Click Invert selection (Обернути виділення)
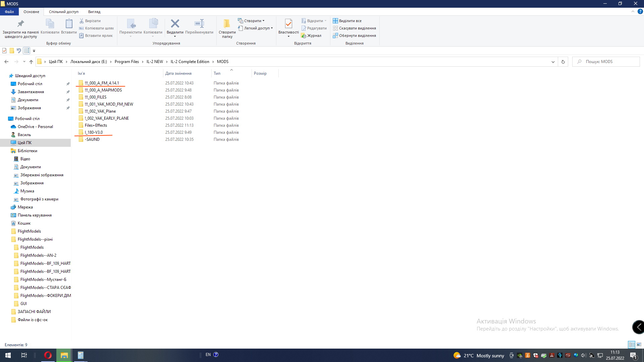The height and width of the screenshot is (362, 644). click(354, 36)
